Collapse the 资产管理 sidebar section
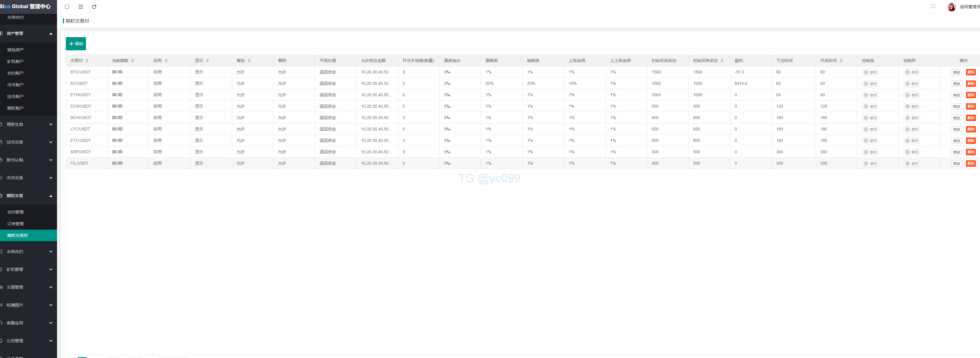Image resolution: width=980 pixels, height=358 pixels. pos(29,33)
